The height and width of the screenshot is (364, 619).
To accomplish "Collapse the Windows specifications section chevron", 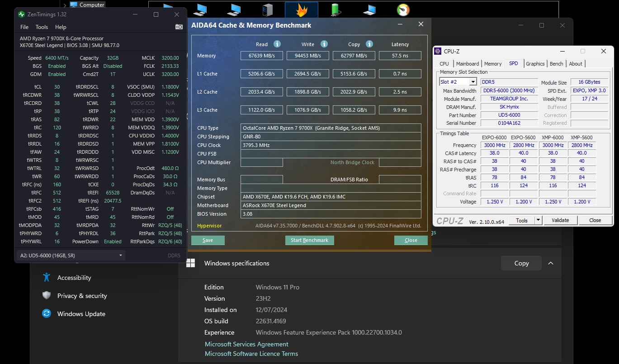I will point(550,263).
